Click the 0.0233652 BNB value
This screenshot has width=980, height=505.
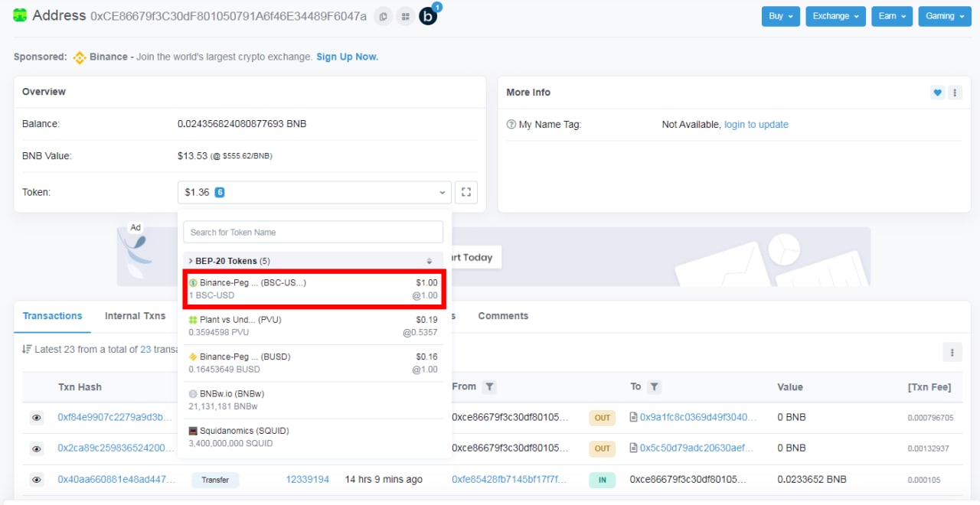coord(812,480)
